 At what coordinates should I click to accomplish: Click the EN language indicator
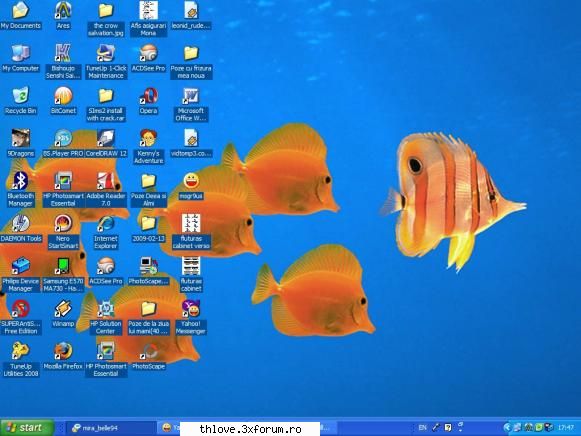[x=422, y=427]
